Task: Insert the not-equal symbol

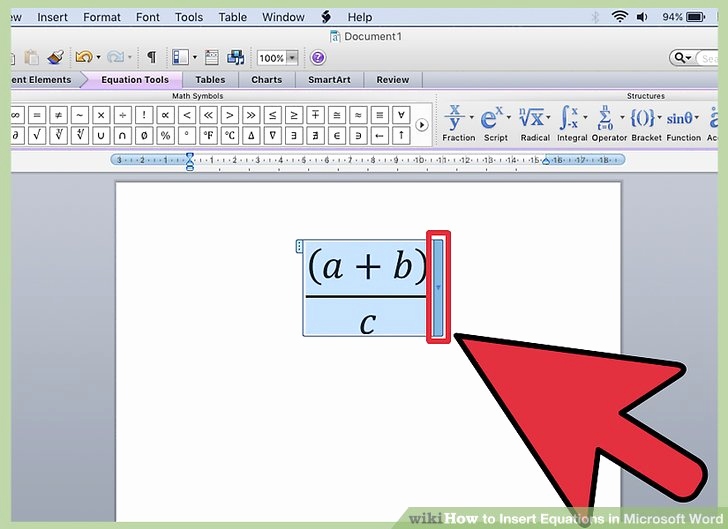Action: tap(58, 115)
